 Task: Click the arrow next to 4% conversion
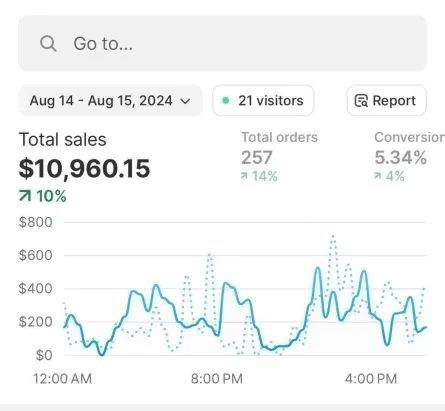pos(378,176)
